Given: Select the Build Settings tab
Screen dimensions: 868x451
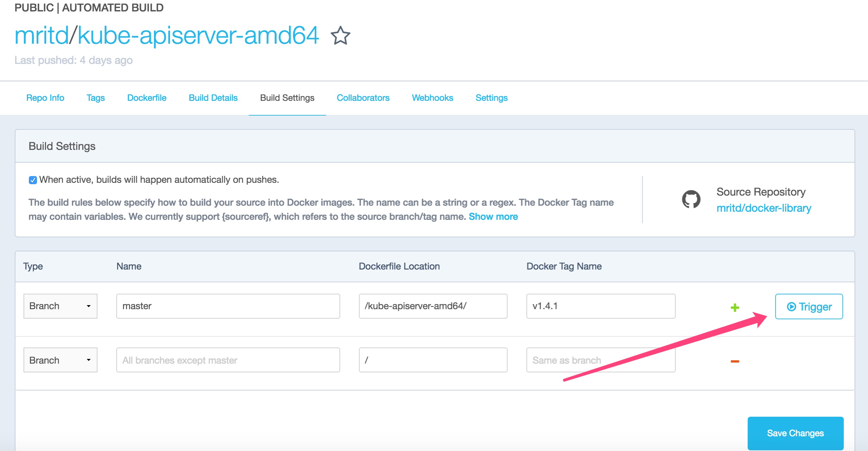Looking at the screenshot, I should tap(287, 98).
